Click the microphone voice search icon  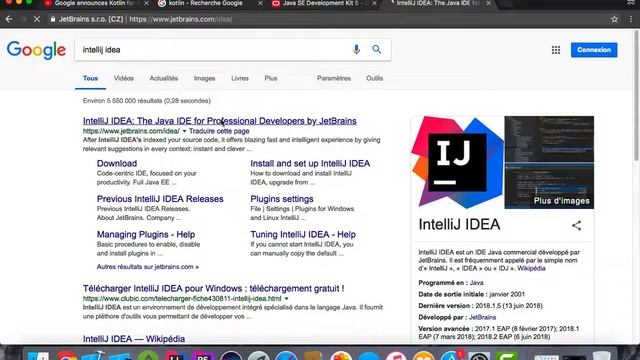356,50
